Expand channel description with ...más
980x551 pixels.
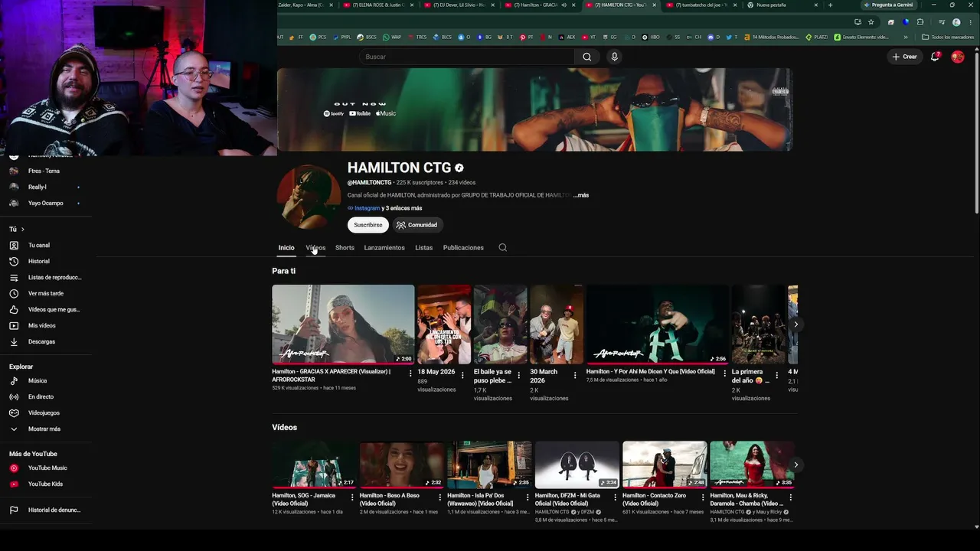pyautogui.click(x=581, y=195)
